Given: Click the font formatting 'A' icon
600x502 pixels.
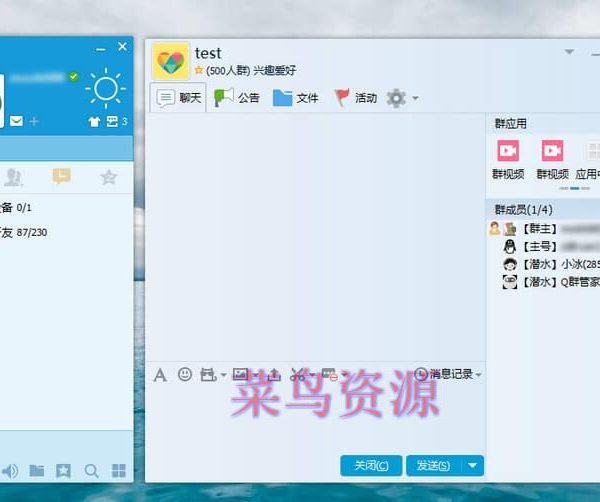Looking at the screenshot, I should pyautogui.click(x=160, y=374).
